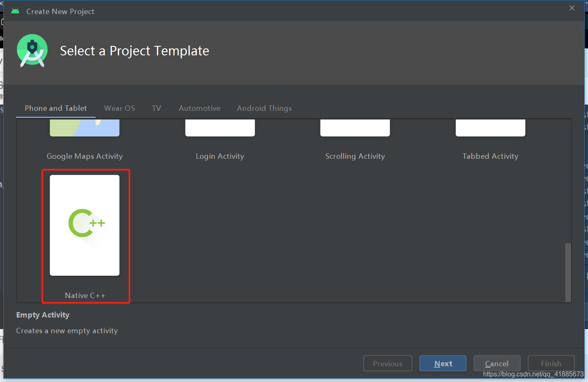Choose the Login Activity template
This screenshot has height=382, width=588.
coord(220,128)
